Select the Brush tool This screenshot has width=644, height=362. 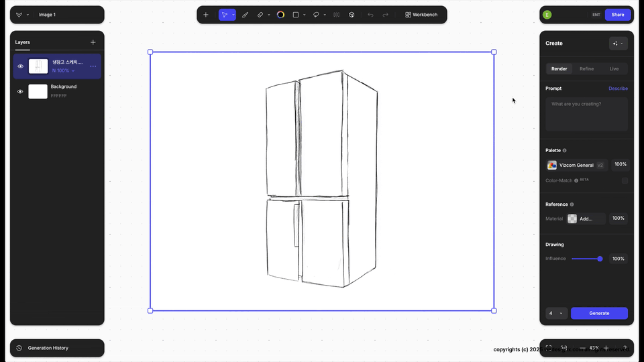pyautogui.click(x=246, y=15)
